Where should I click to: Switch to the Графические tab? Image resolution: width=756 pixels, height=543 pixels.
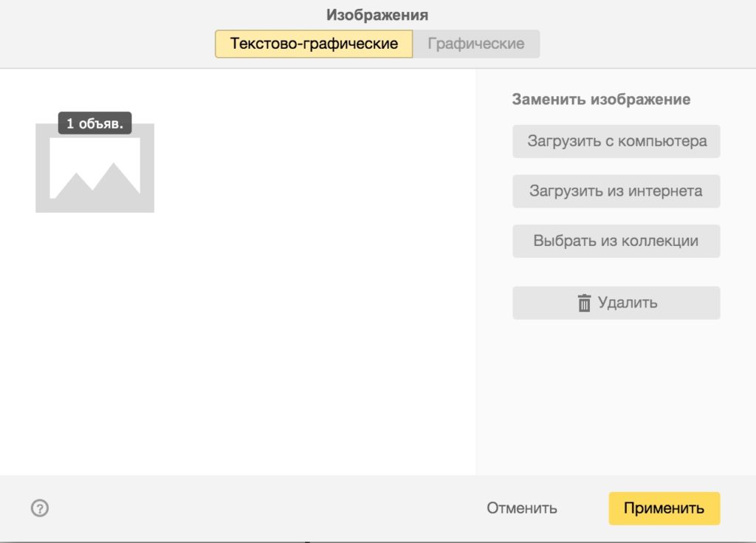tap(475, 44)
